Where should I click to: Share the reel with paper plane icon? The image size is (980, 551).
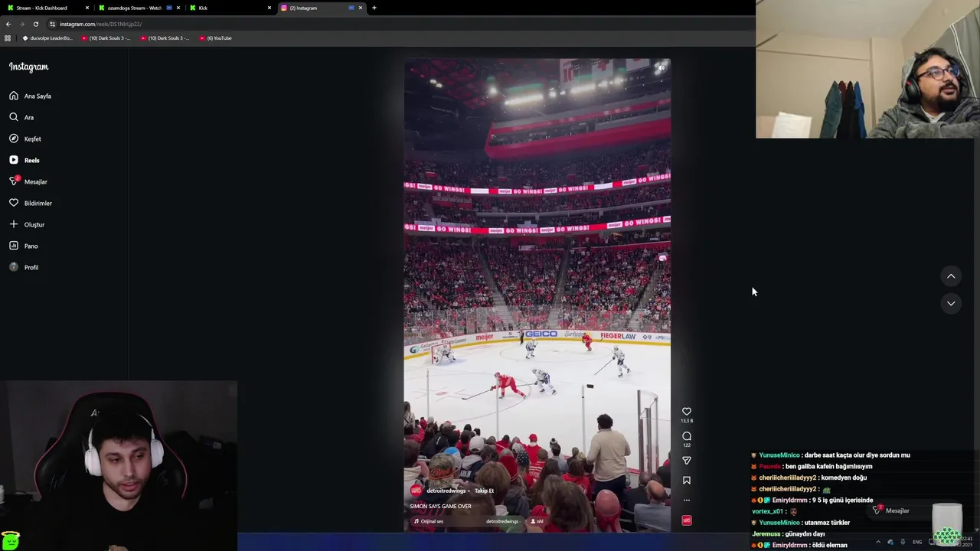coord(687,460)
